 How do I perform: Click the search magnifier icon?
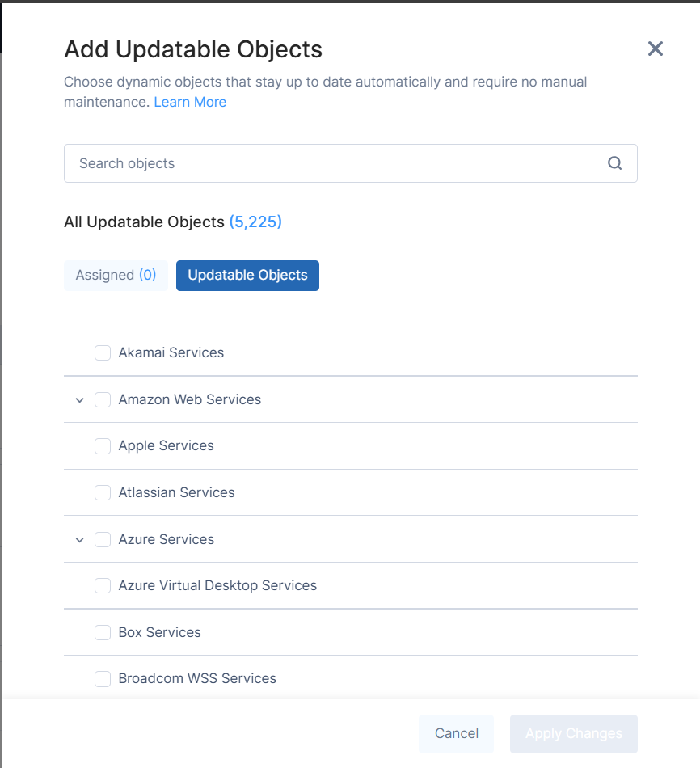[614, 163]
